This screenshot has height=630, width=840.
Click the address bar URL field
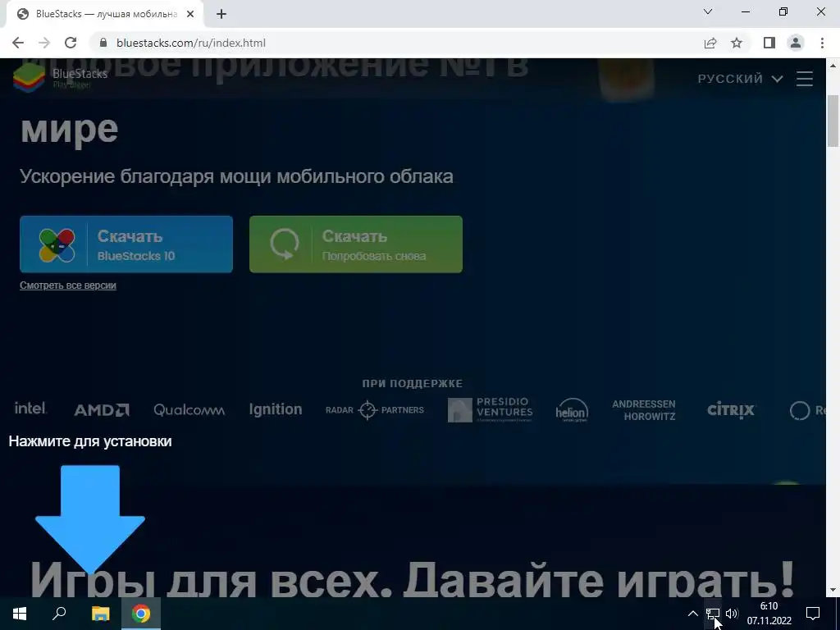pyautogui.click(x=396, y=43)
